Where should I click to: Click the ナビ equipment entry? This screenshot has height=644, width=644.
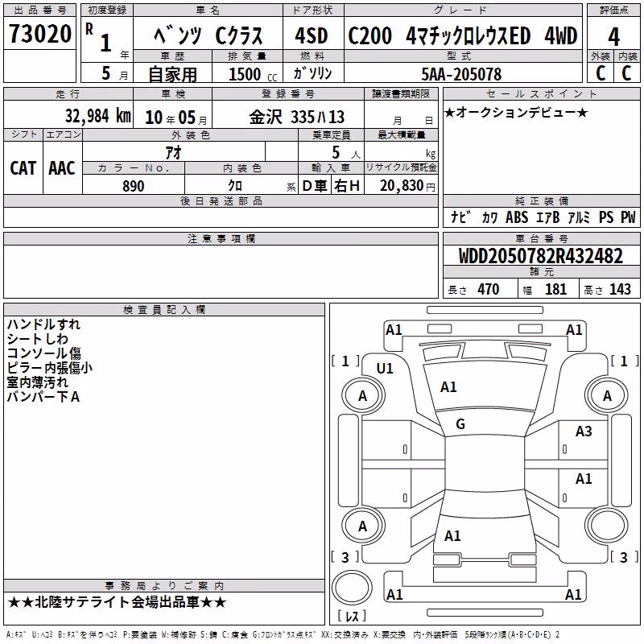[x=460, y=217]
